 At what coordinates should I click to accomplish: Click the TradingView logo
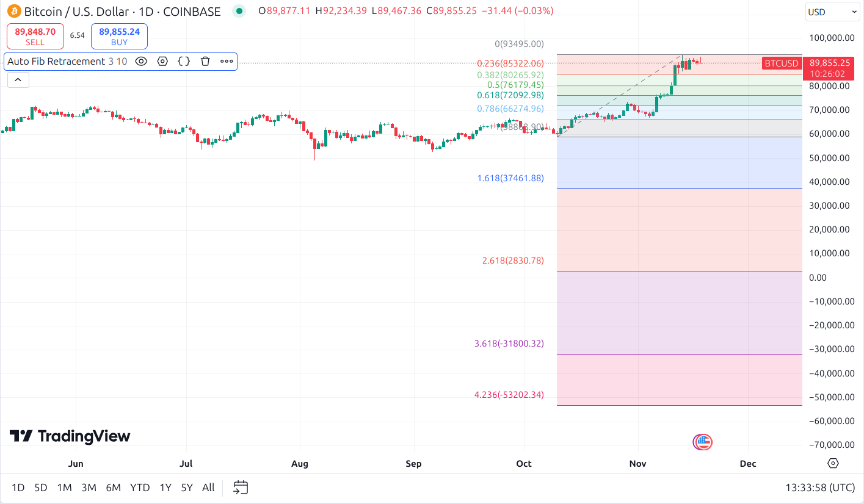pos(71,436)
